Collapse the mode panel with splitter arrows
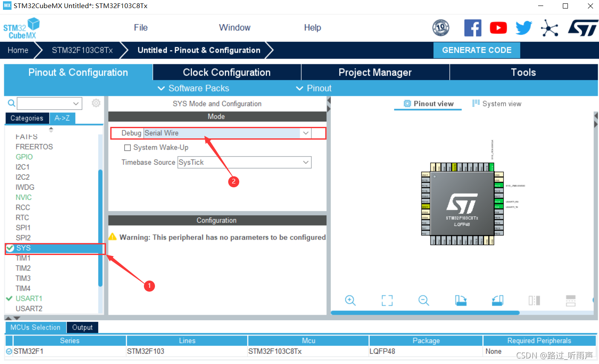Viewport: 599px width, 364px height. (x=329, y=104)
